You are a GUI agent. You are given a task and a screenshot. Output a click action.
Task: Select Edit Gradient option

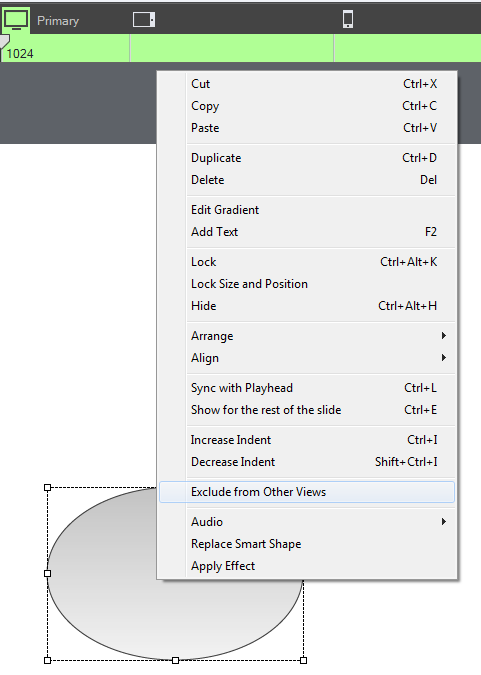coord(307,210)
